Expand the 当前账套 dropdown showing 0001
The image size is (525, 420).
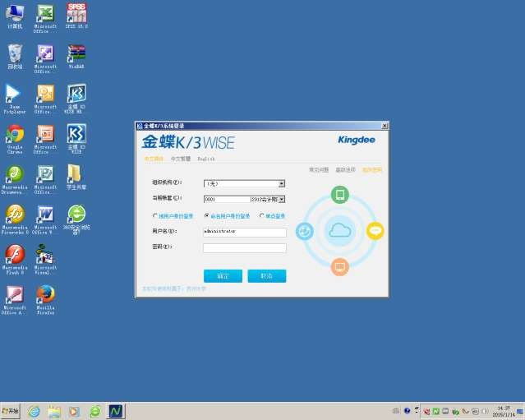point(282,199)
